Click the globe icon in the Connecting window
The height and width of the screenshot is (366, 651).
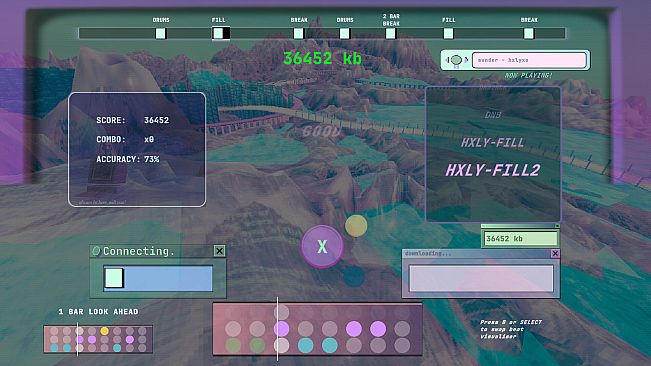(x=96, y=251)
